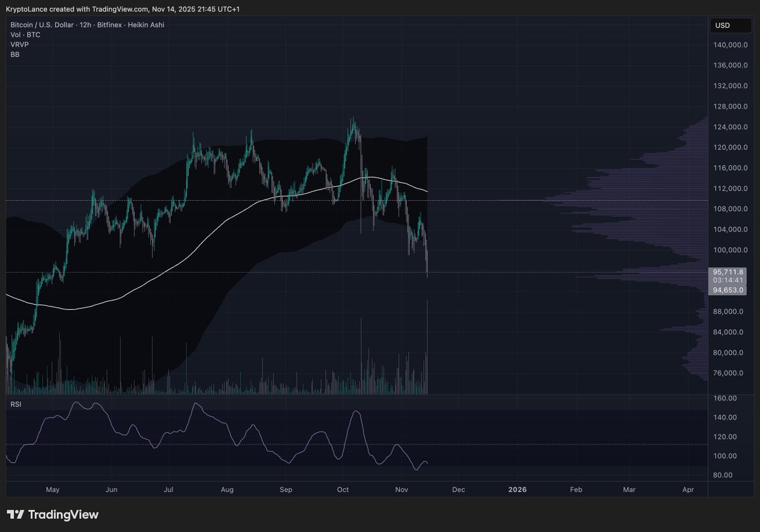The width and height of the screenshot is (760, 532).
Task: Click the RSI 140.00 scale label
Action: pos(726,417)
